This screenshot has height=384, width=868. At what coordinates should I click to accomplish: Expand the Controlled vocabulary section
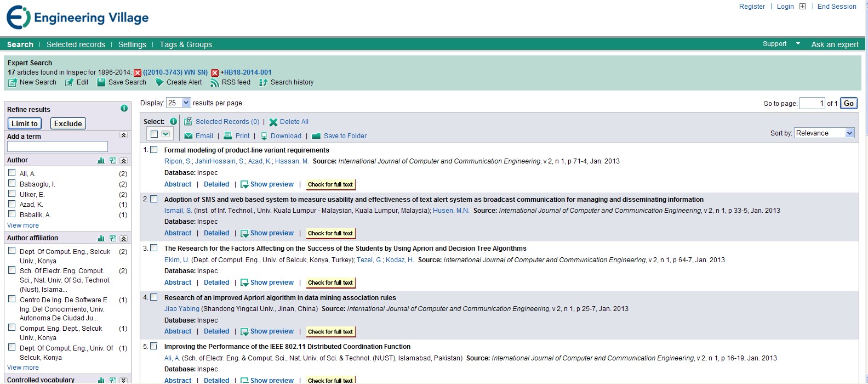click(x=124, y=380)
